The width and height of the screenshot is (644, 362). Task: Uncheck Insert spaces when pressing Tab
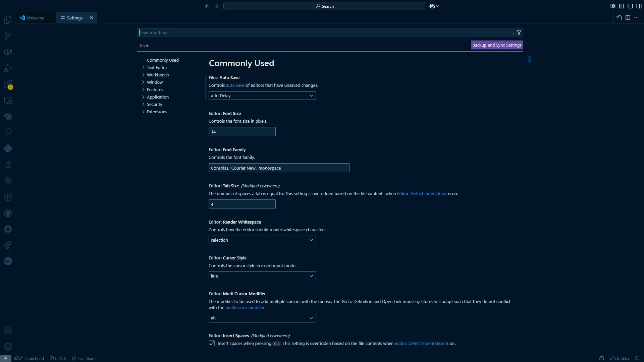tap(212, 343)
